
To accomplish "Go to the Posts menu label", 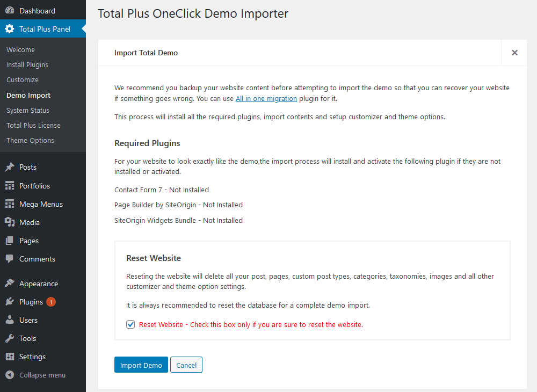I will click(x=28, y=167).
